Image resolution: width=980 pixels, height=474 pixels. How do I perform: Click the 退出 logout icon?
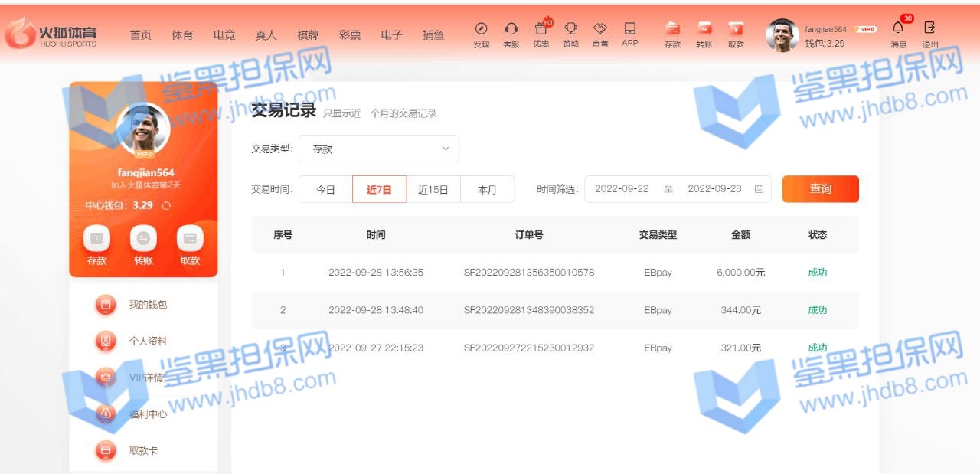(x=929, y=28)
